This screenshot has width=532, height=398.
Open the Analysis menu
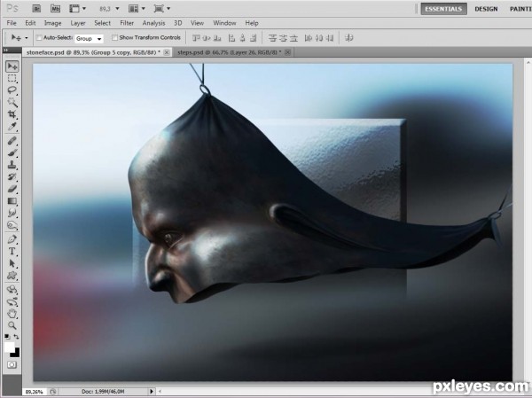coord(153,23)
